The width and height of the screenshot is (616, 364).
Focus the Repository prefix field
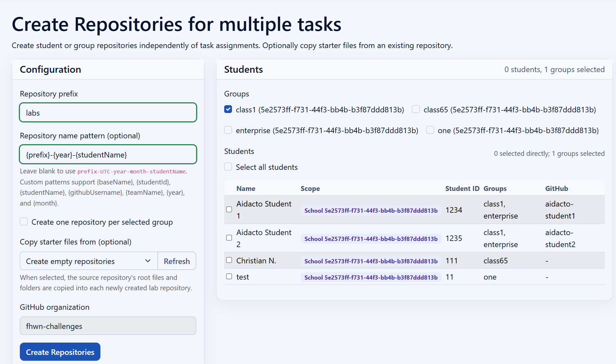coord(108,113)
